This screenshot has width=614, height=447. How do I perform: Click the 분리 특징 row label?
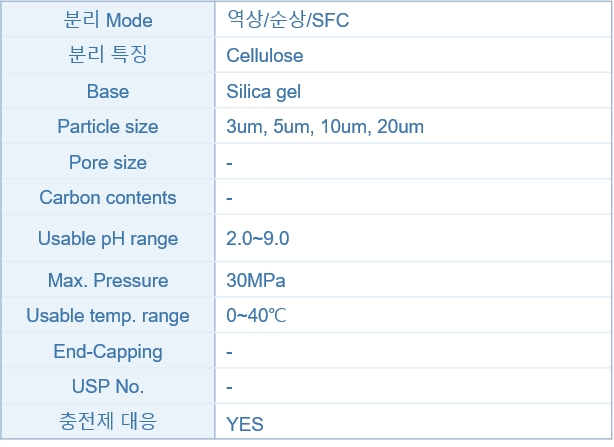(x=108, y=55)
